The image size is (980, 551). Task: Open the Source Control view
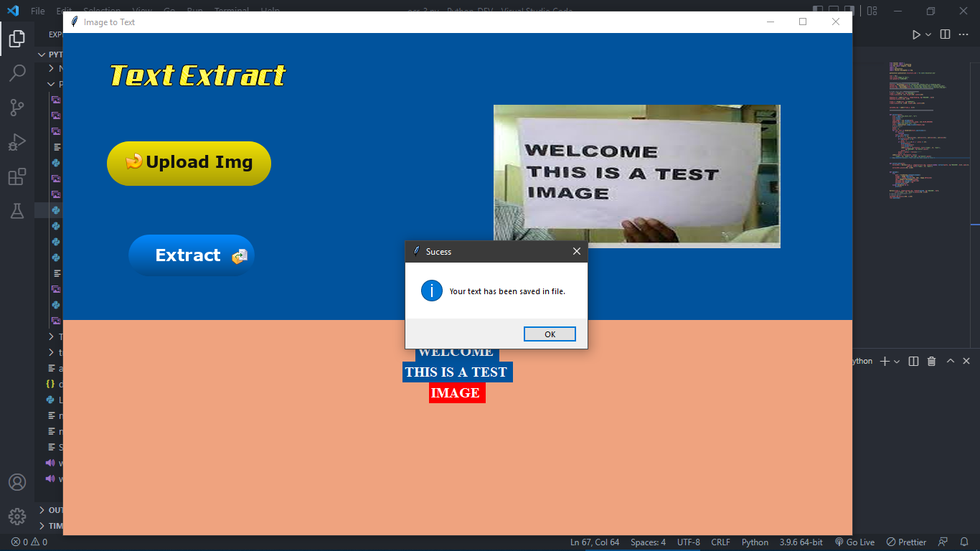(17, 107)
